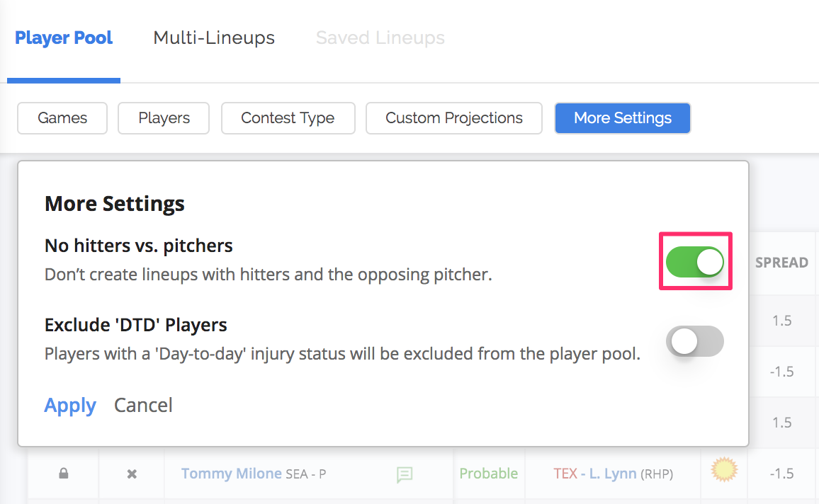Open player notes for Tommy Milone
Screen dimensions: 819x504
coord(405,474)
